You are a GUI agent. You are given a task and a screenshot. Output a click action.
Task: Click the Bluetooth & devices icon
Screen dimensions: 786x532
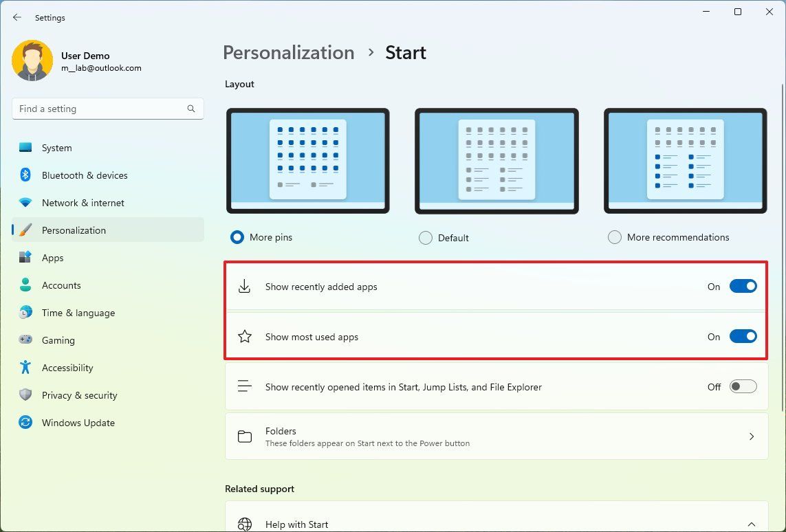25,175
